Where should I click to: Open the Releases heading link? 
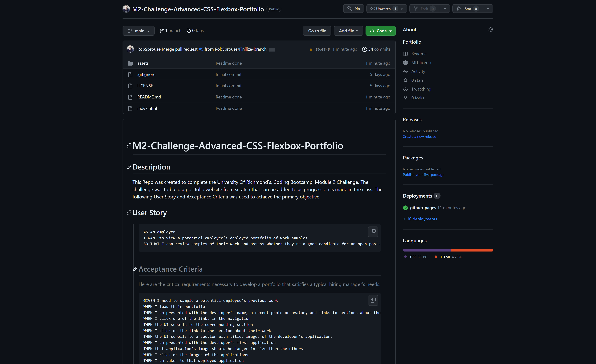coord(412,120)
